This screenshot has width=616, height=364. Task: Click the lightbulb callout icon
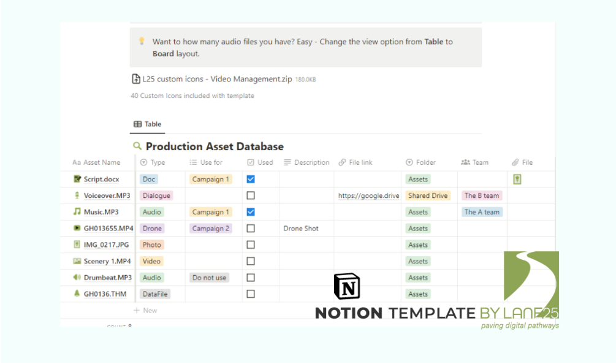[x=142, y=41]
